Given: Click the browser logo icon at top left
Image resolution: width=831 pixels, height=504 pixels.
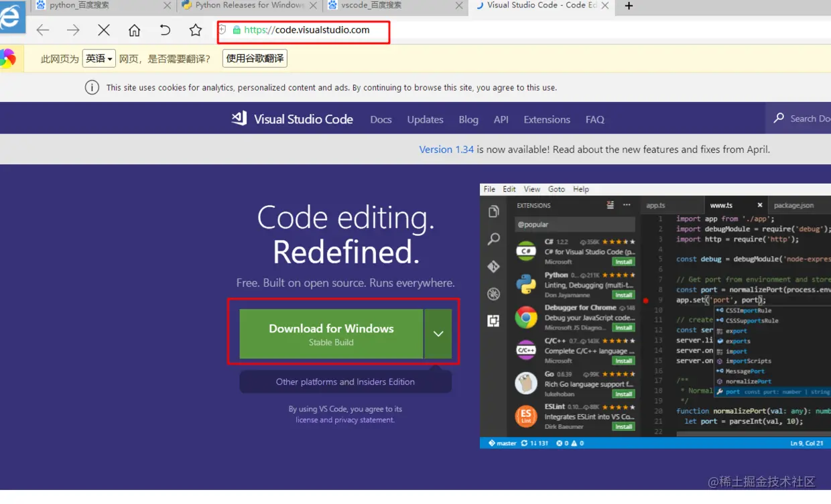Looking at the screenshot, I should pyautogui.click(x=11, y=17).
